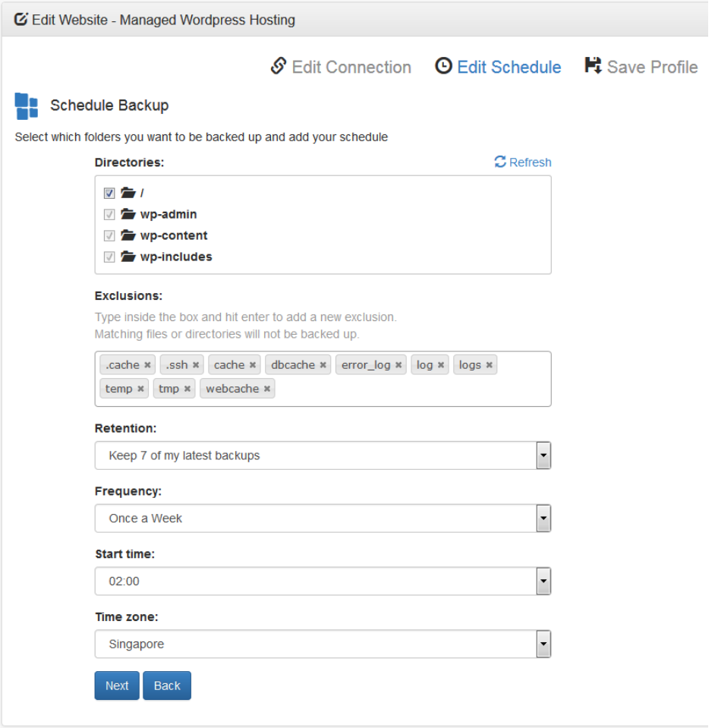Delete the webcache exclusion tag
The image size is (715, 728).
click(267, 389)
